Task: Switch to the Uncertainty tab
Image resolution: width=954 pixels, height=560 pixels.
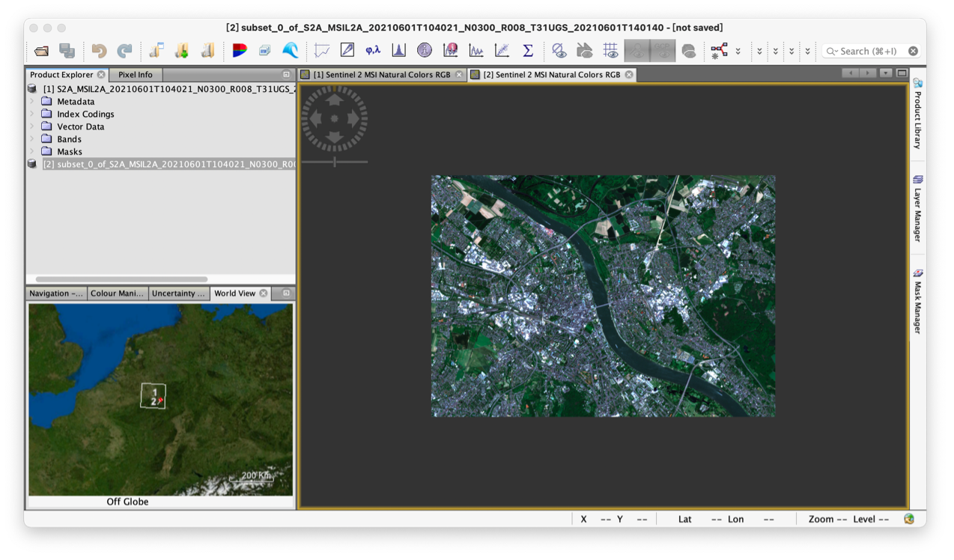Action: 179,293
